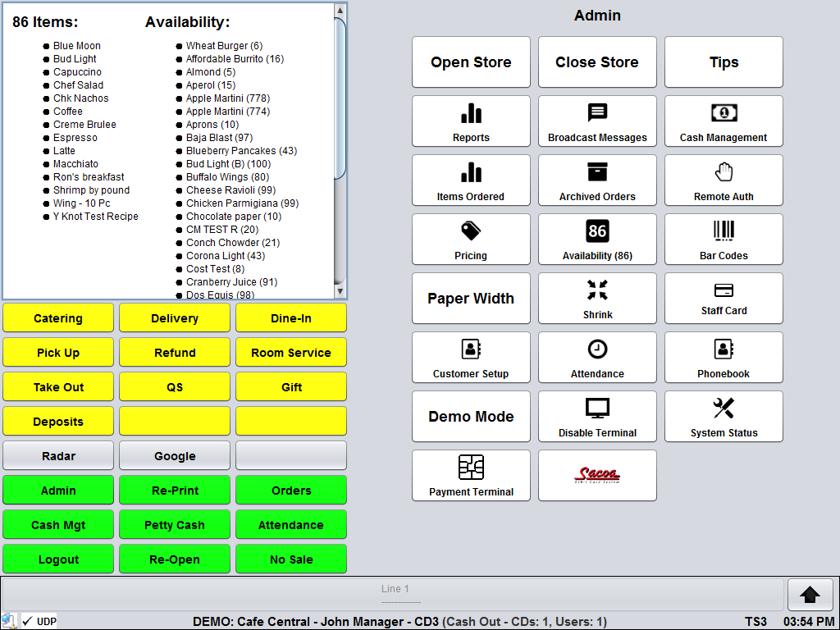Screen dimensions: 840x630
Task: Click the green Attendance button
Action: [291, 524]
